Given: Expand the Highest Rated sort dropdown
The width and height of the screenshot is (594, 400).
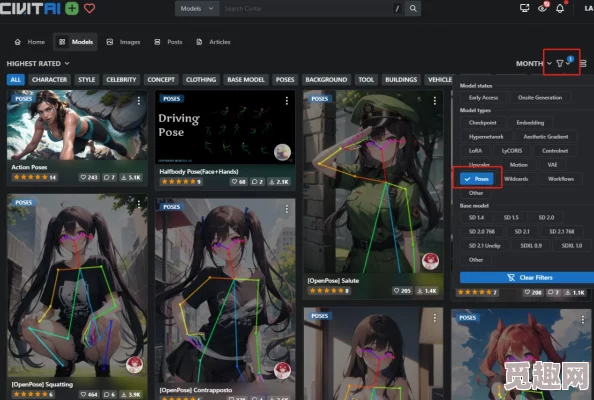Looking at the screenshot, I should click(38, 63).
